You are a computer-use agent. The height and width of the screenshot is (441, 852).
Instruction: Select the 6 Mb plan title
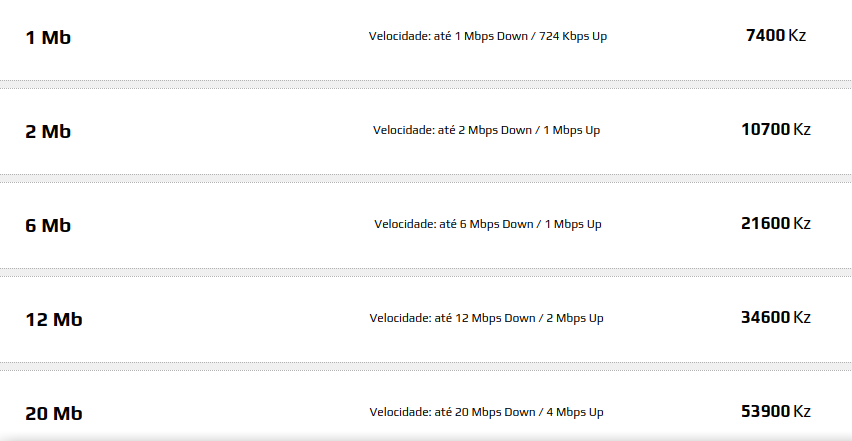(x=48, y=225)
